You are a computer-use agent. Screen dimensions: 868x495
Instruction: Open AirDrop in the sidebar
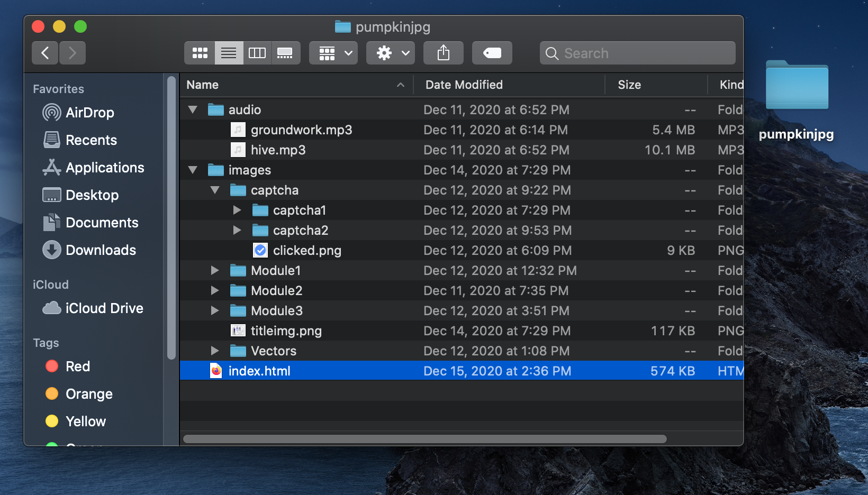tap(78, 113)
